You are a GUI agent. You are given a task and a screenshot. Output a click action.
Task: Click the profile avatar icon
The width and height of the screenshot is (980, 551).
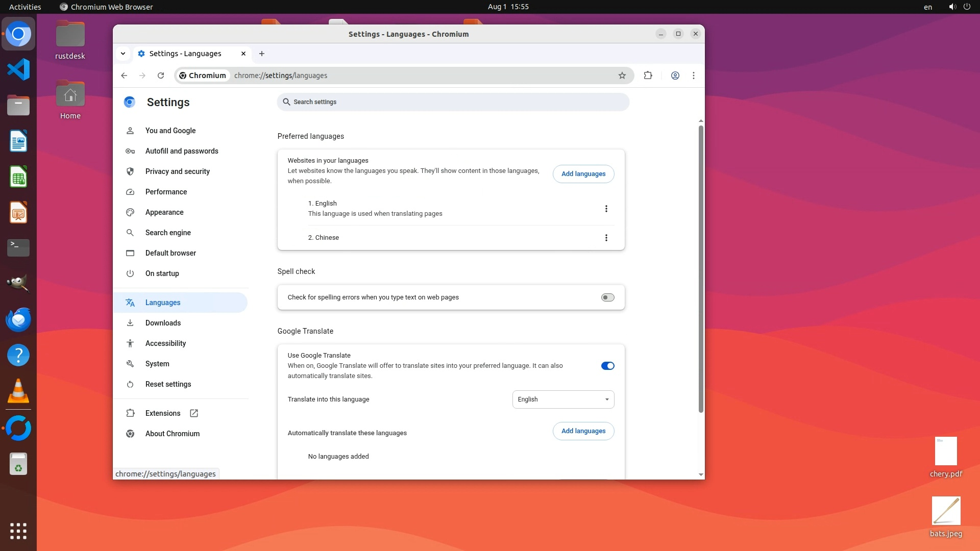pyautogui.click(x=675, y=76)
